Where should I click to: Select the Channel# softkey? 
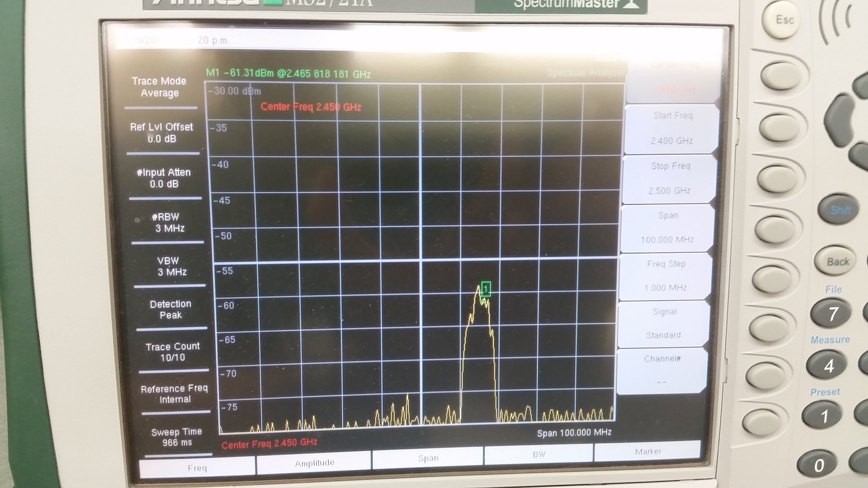662,371
